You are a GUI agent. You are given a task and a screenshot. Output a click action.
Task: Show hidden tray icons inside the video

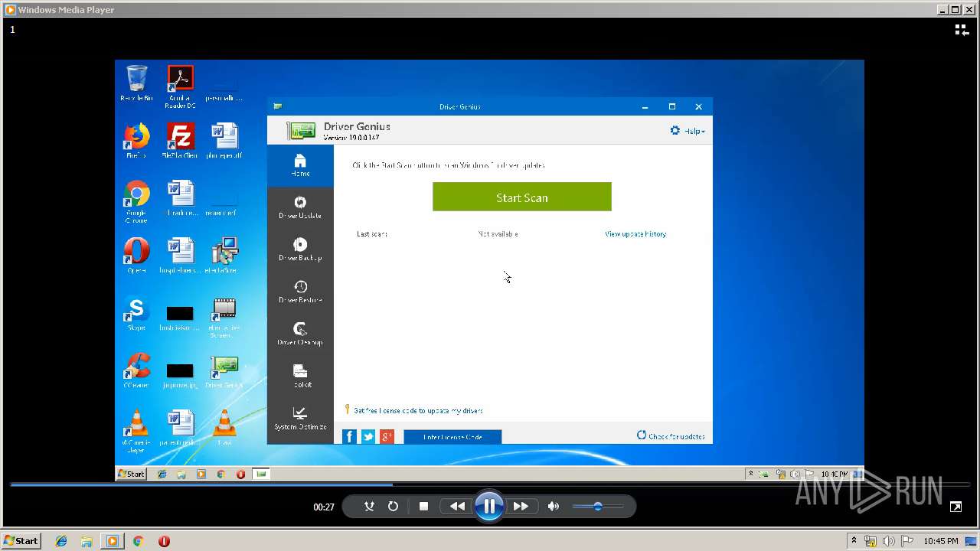751,474
